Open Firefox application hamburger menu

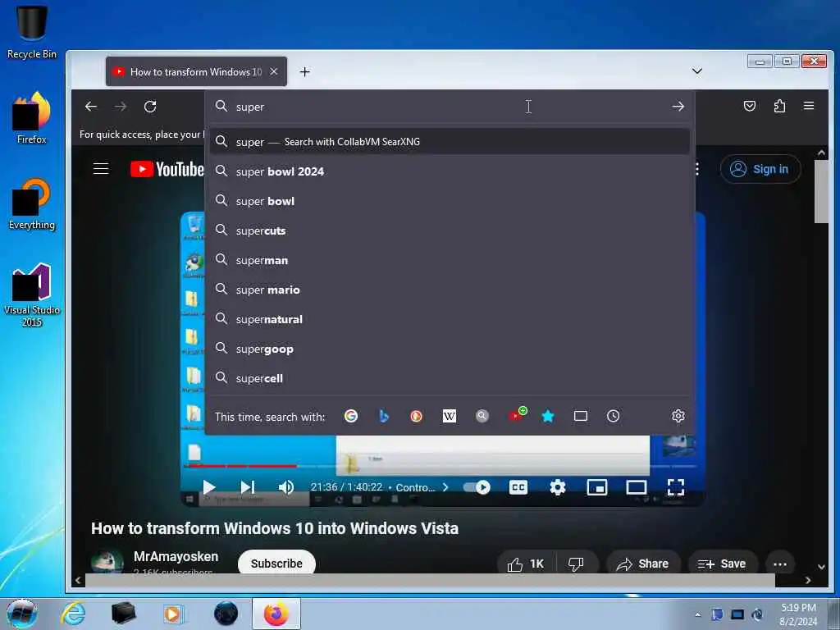click(x=809, y=106)
